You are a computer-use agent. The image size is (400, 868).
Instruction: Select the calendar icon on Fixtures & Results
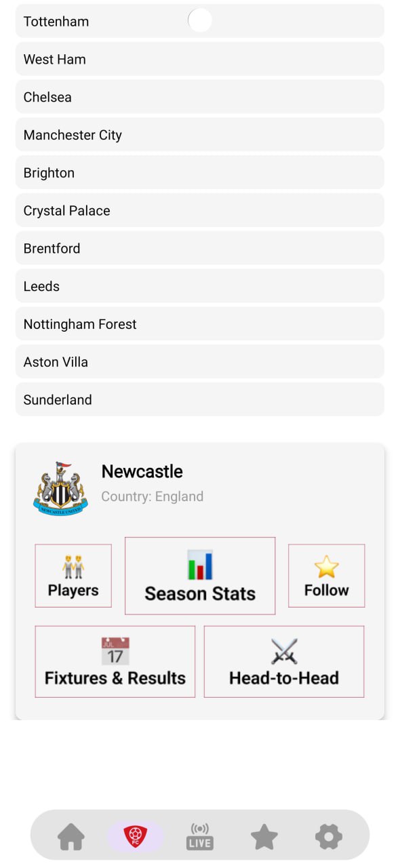115,650
